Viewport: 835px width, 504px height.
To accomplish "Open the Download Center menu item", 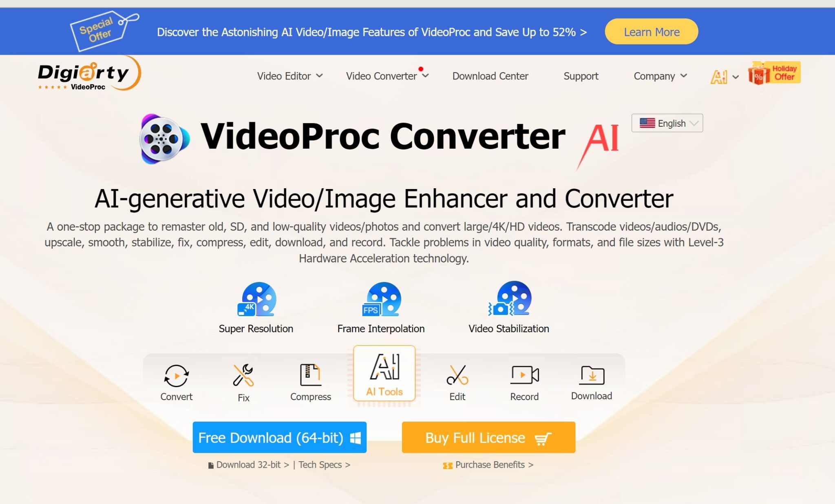I will coord(490,76).
